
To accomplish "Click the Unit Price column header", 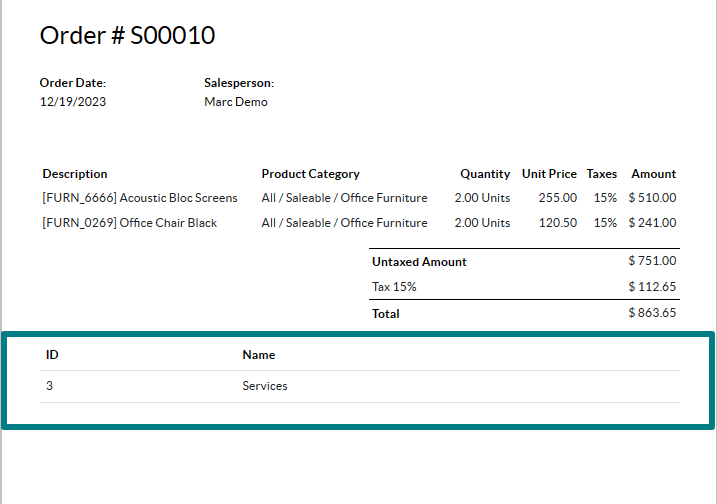I will (549, 174).
